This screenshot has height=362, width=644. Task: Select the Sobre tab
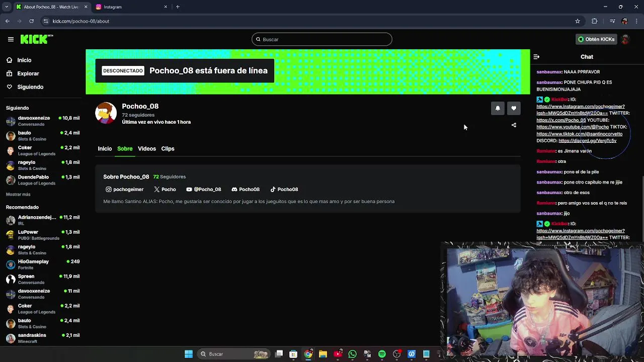(125, 149)
